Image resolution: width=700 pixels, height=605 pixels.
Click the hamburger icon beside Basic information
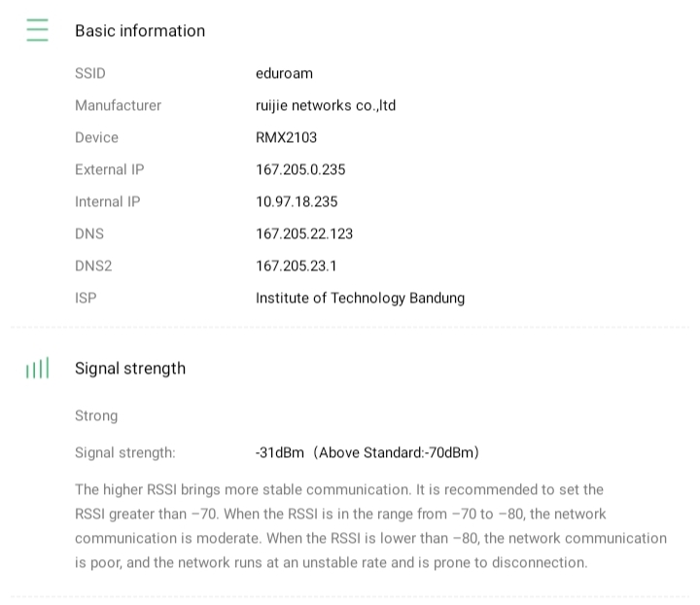coord(37,30)
